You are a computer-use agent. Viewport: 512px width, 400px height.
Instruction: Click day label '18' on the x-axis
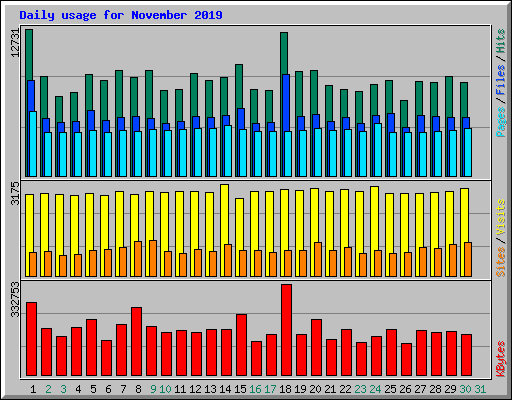285,389
